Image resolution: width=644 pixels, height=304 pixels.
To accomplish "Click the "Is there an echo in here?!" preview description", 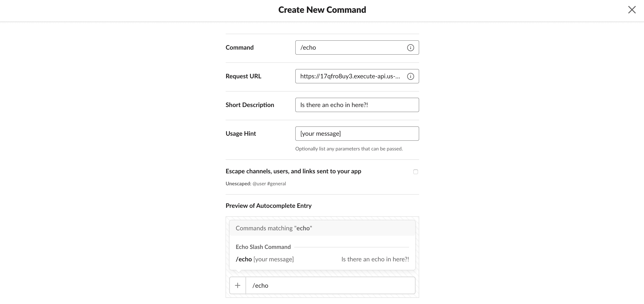I will tap(375, 259).
